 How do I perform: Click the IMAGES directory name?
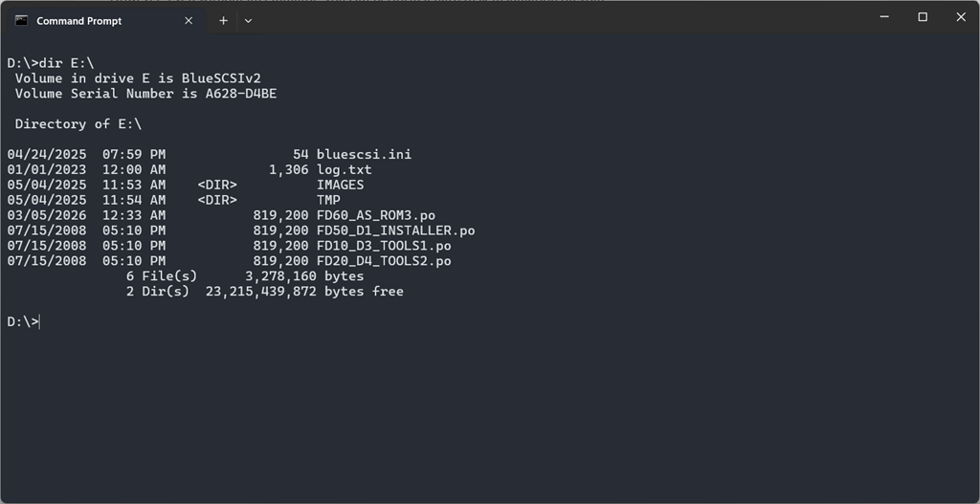point(340,185)
